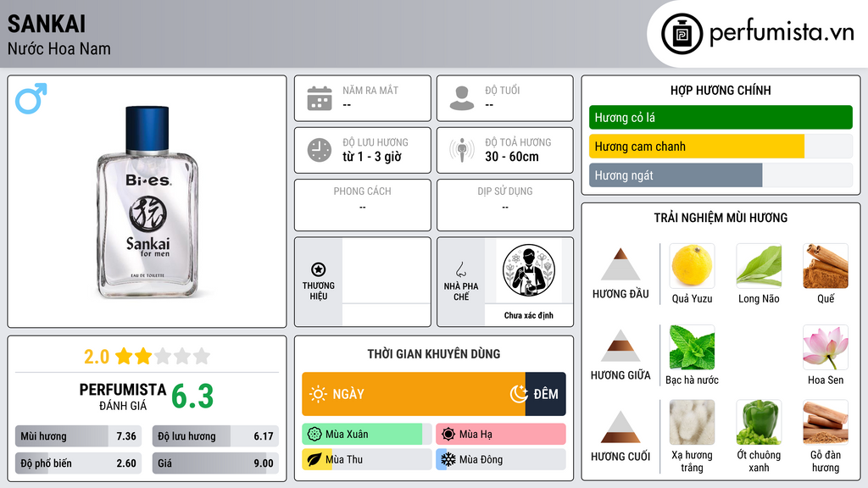Click the sun icon for Mùa Hạ
The image size is (868, 488).
tap(448, 435)
